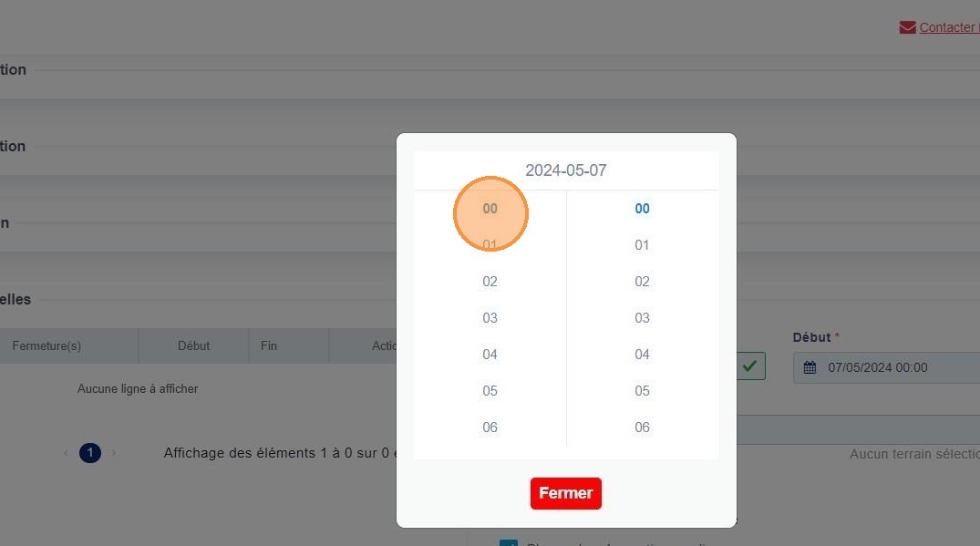Sort by Début column header
Image resolution: width=980 pixels, height=546 pixels.
[194, 345]
